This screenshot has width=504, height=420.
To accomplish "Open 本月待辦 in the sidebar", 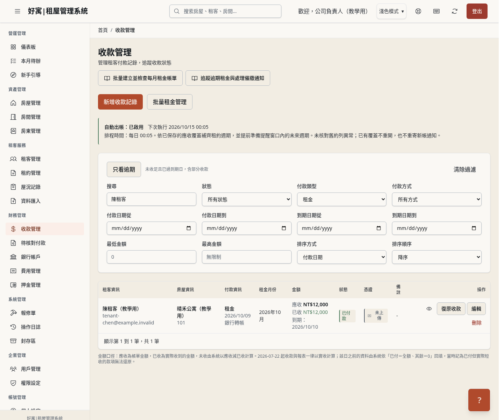I will [45, 61].
